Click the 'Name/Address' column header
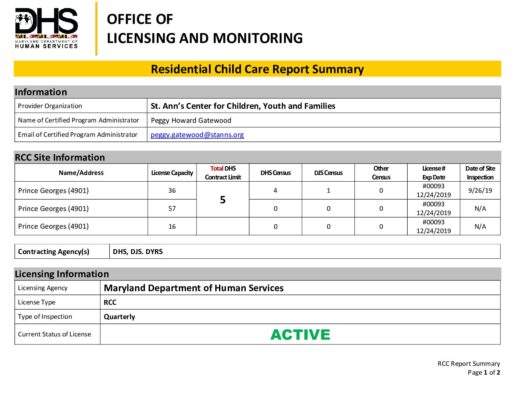The image size is (518, 400). (81, 173)
